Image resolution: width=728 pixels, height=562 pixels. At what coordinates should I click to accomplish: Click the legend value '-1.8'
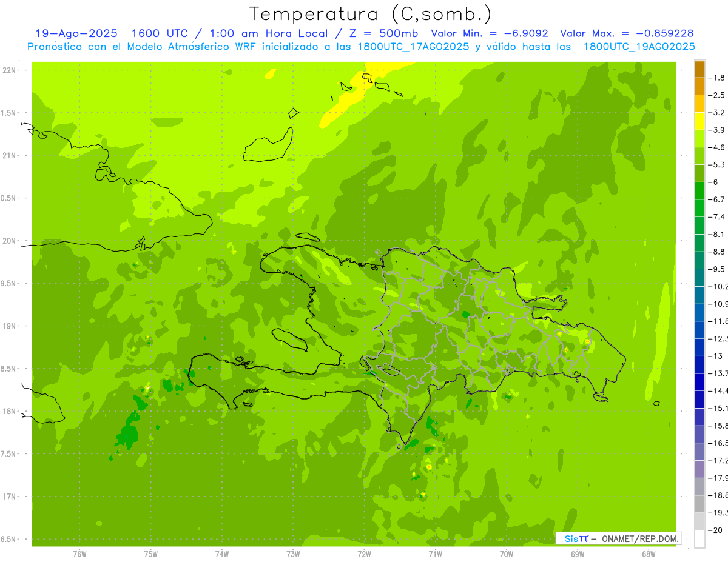click(x=718, y=78)
